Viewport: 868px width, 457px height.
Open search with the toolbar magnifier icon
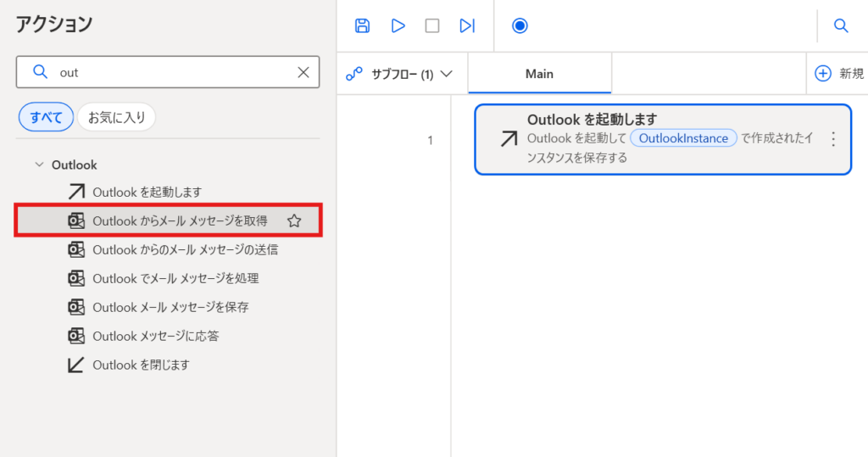(841, 25)
